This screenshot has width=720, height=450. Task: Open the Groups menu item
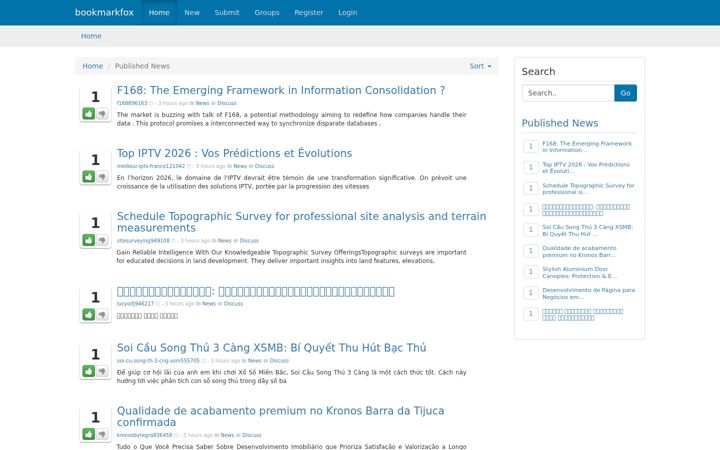point(267,12)
